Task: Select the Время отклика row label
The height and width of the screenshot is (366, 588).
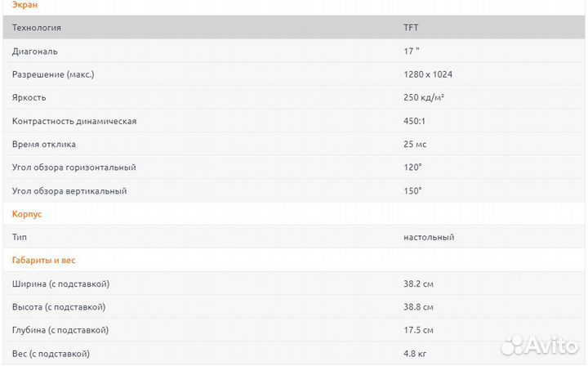Action: coord(44,144)
